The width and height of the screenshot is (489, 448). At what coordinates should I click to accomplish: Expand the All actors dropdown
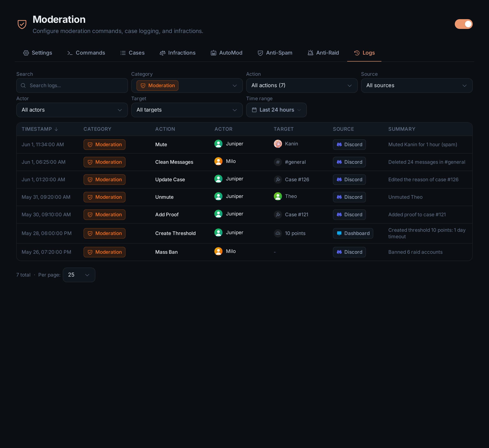click(x=72, y=110)
